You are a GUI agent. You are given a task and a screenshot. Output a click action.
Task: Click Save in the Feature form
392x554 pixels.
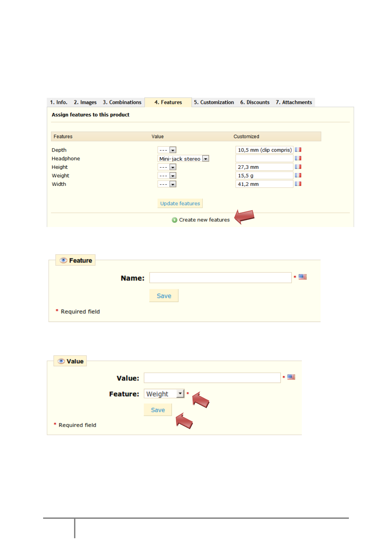pos(164,296)
